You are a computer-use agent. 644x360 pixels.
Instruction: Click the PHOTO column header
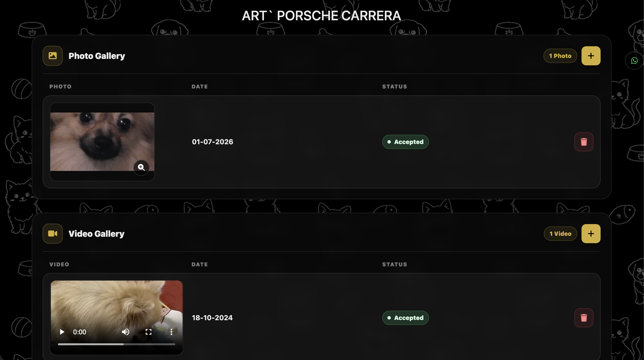(61, 87)
